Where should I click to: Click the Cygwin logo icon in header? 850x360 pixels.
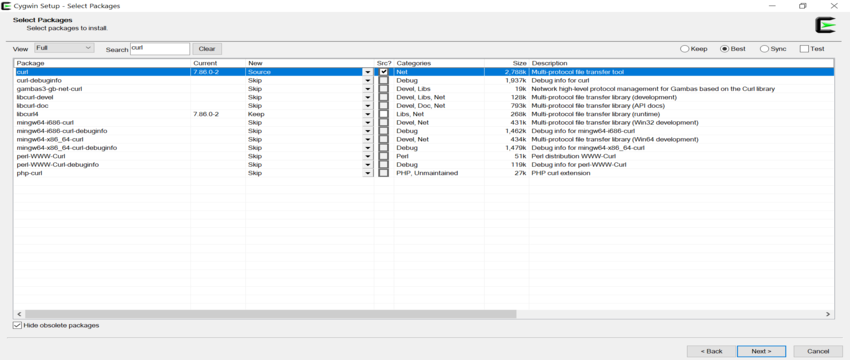(x=825, y=25)
